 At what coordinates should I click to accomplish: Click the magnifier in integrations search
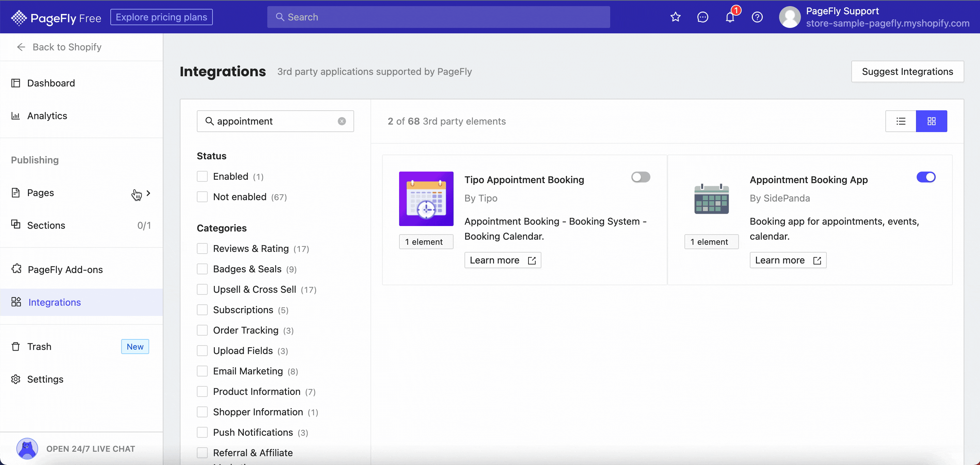point(209,121)
